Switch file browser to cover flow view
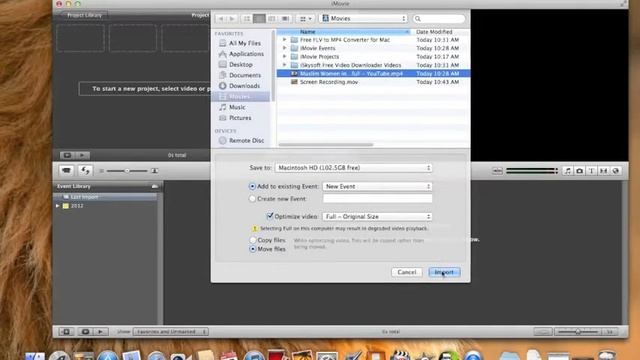 [285, 19]
